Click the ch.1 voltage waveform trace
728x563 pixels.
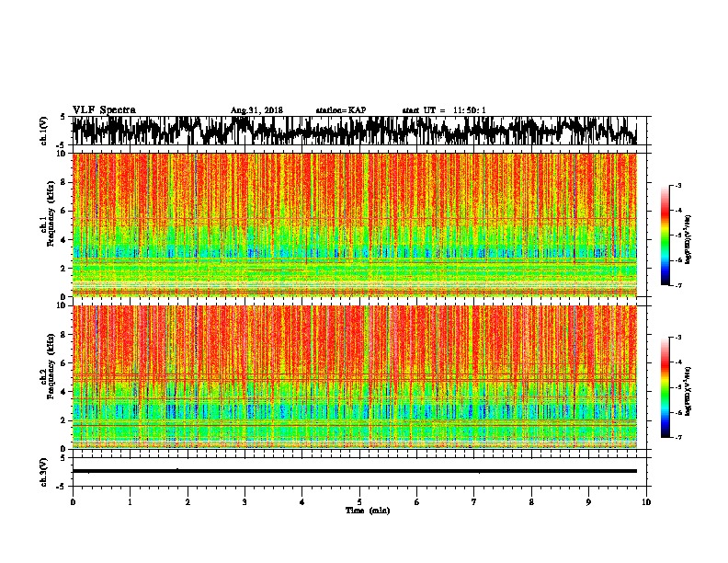pyautogui.click(x=354, y=131)
